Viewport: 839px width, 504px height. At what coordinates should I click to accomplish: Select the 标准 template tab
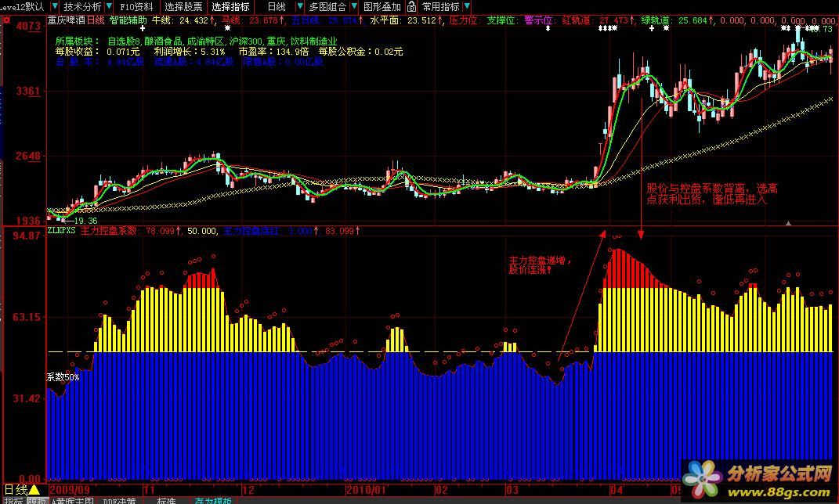[x=166, y=501]
